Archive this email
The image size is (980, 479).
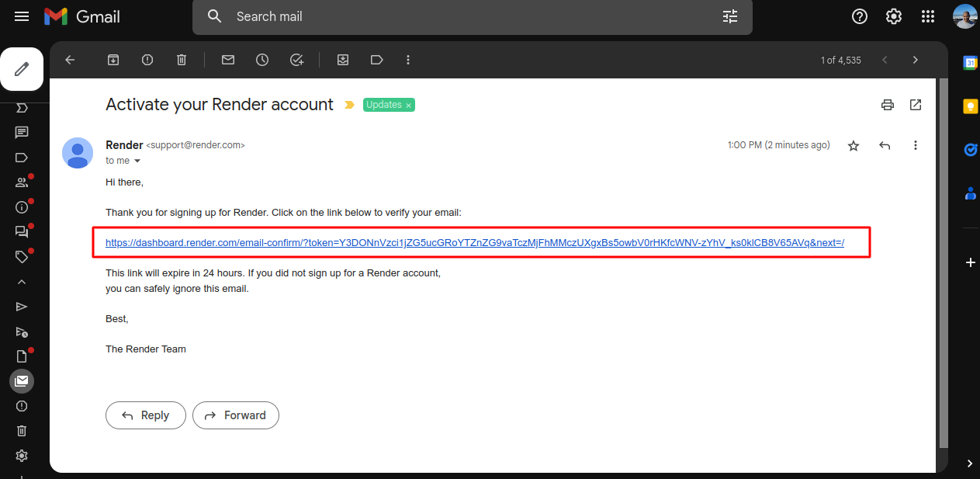click(x=113, y=60)
